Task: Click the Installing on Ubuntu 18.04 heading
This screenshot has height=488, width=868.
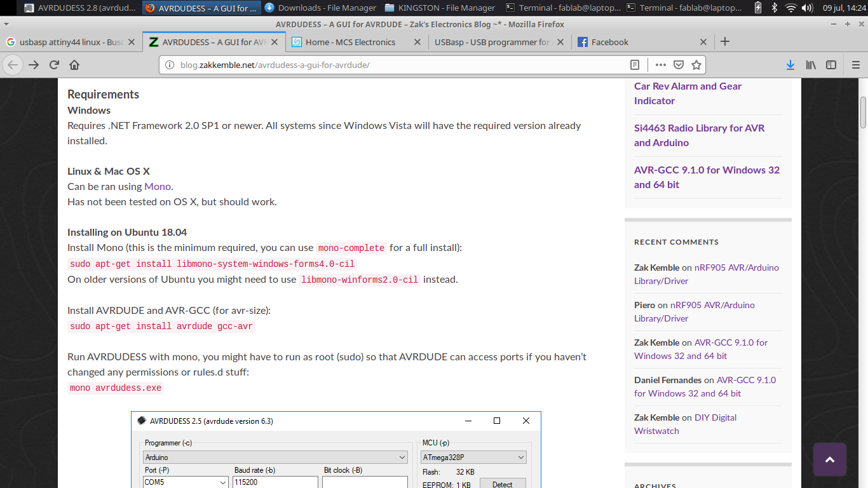Action: click(x=127, y=232)
